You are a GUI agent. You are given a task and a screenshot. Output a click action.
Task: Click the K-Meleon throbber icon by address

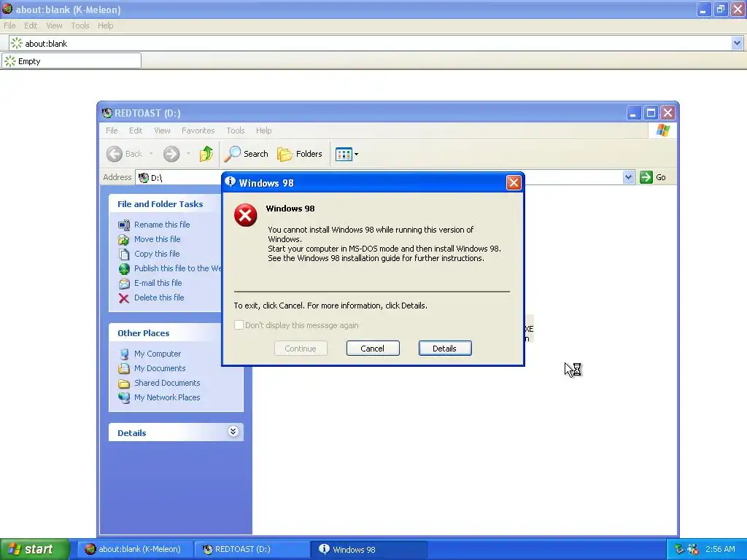[16, 43]
